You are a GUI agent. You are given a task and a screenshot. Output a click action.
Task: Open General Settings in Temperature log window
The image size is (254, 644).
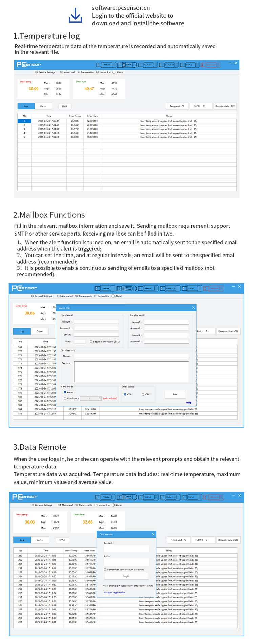click(x=45, y=72)
